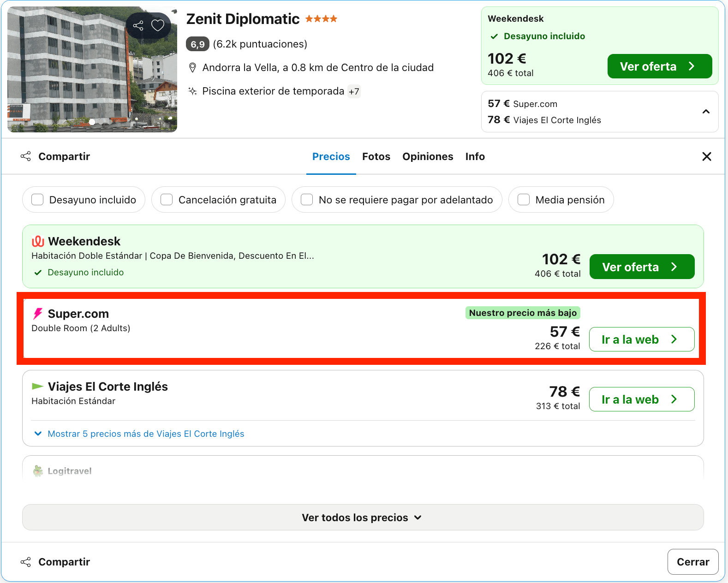The image size is (728, 583).
Task: Click Nuestro precio más bajo badge
Action: click(x=523, y=313)
